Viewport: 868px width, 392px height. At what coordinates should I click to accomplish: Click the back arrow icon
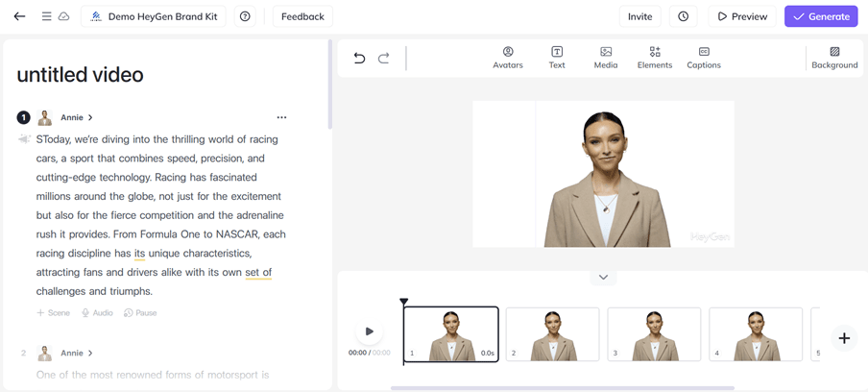[19, 16]
